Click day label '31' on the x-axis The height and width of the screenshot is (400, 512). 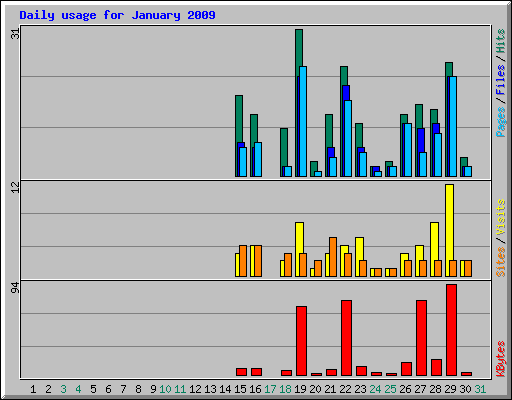(x=480, y=389)
